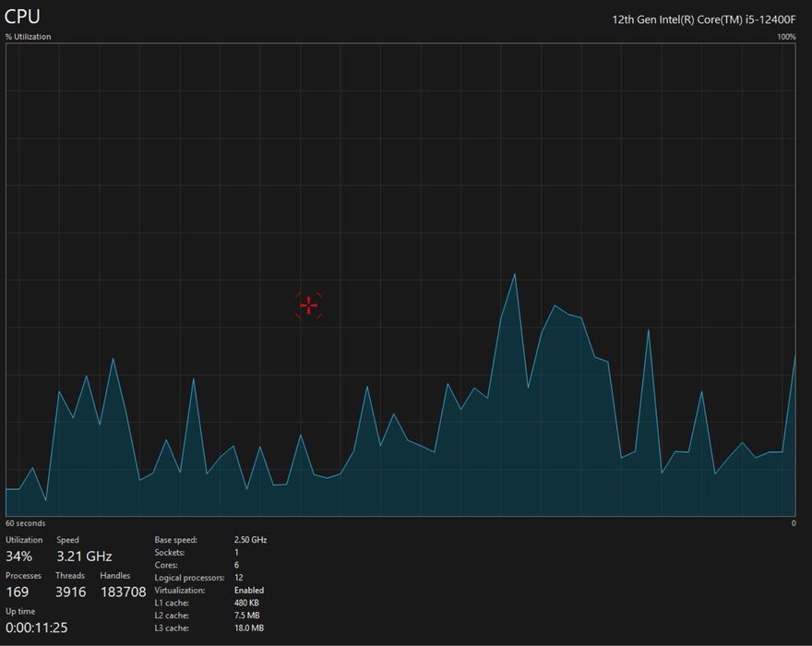Click the L1 cache: label
Image resolution: width=812 pixels, height=646 pixels.
click(172, 603)
